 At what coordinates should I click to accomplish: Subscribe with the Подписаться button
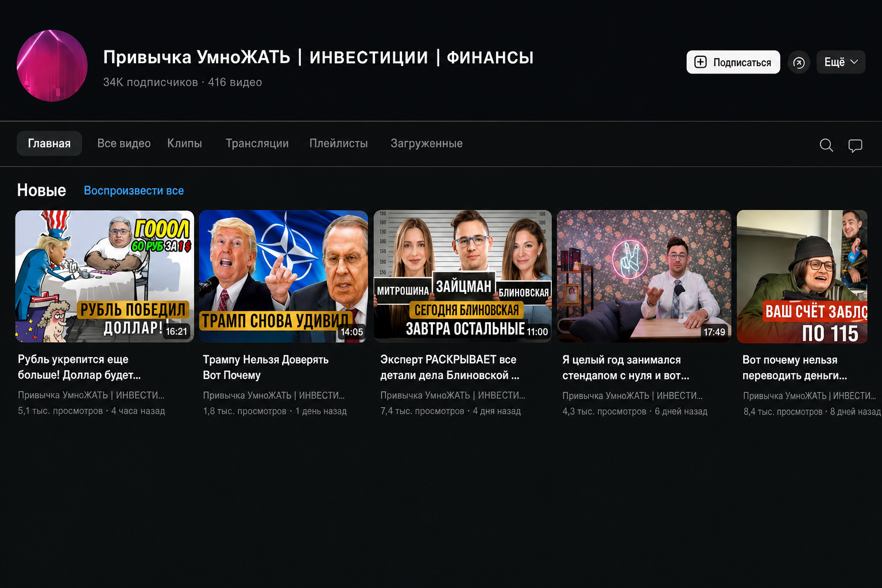point(733,62)
